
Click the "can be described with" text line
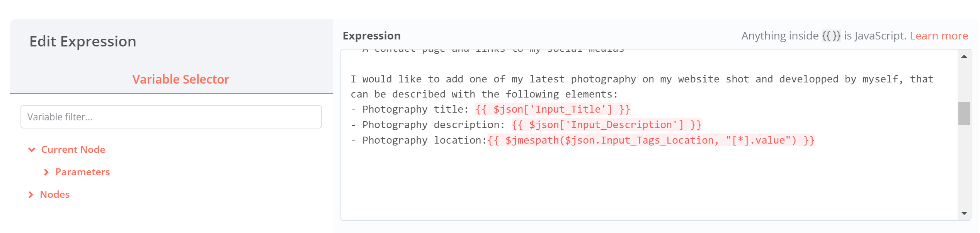point(484,94)
